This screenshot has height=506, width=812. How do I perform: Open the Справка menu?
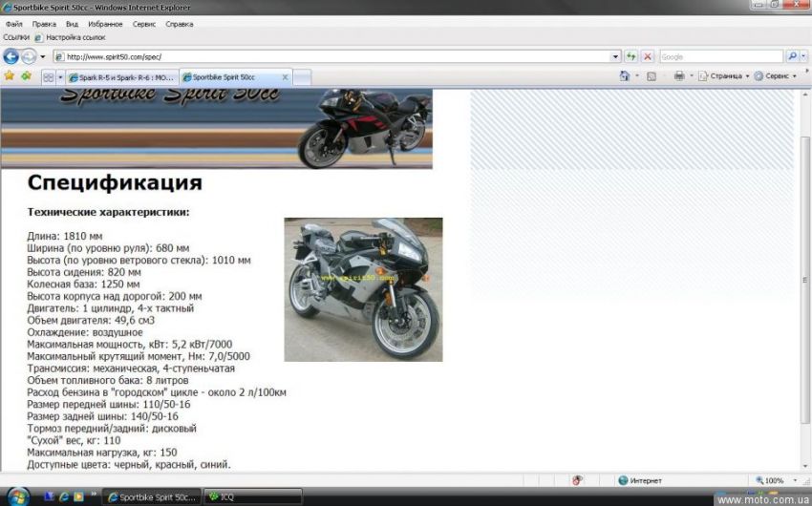[x=180, y=24]
